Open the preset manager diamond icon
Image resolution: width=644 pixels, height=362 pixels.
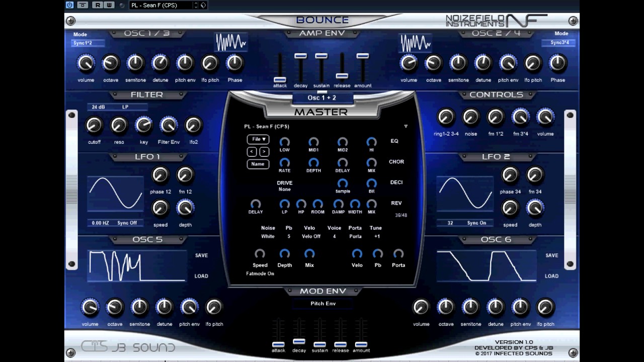[x=203, y=5]
